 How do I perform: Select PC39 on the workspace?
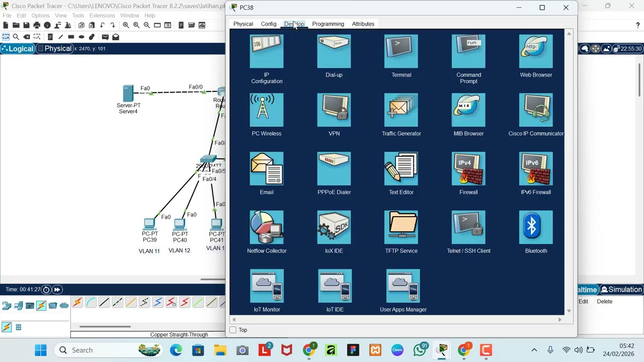pyautogui.click(x=149, y=224)
